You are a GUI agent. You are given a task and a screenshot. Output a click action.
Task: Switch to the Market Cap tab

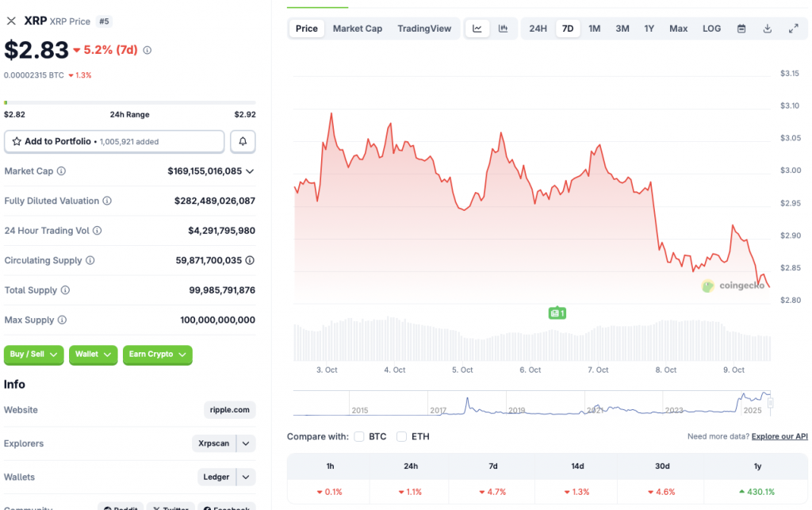pos(357,28)
